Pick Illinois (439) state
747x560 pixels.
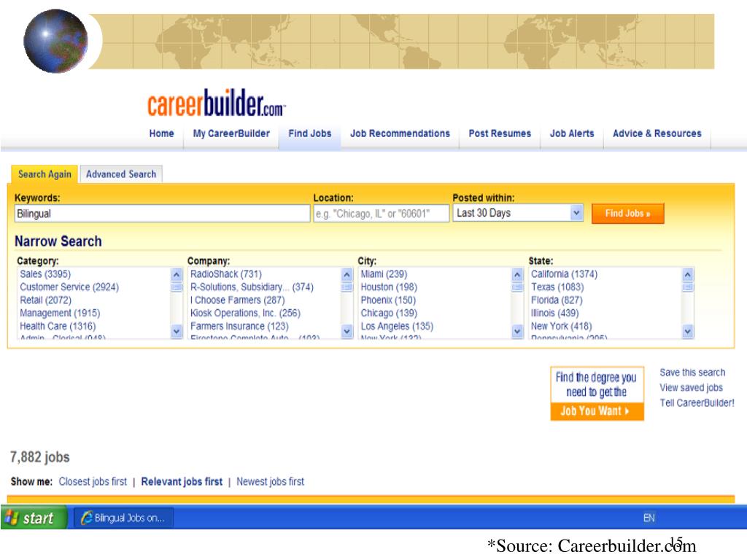(x=555, y=313)
